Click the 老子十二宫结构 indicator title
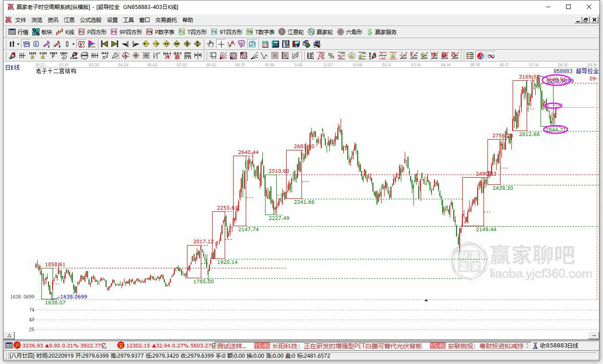The width and height of the screenshot is (603, 364). point(56,71)
